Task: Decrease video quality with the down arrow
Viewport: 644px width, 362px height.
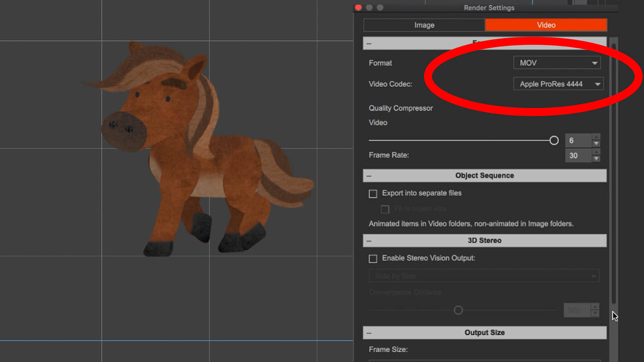Action: (596, 144)
